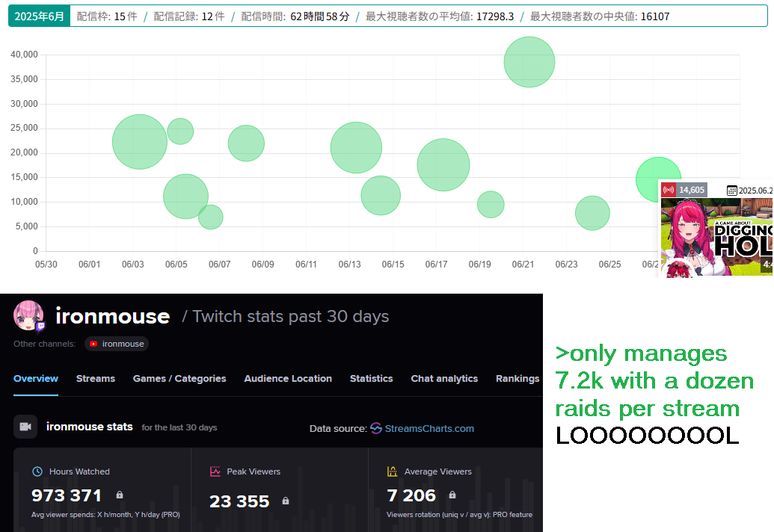Click the 配信枠: 15 件 statistic

[107, 16]
